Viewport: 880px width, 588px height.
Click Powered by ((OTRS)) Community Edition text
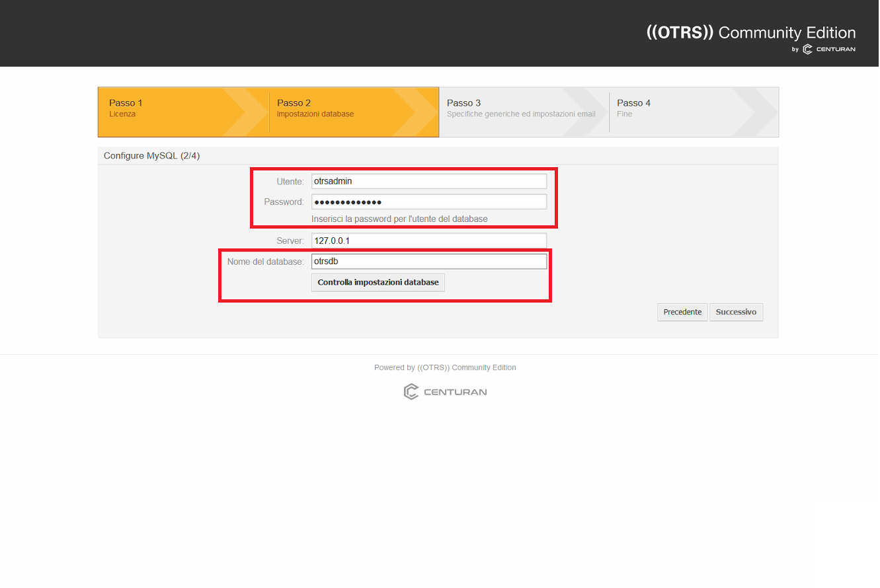pyautogui.click(x=445, y=367)
